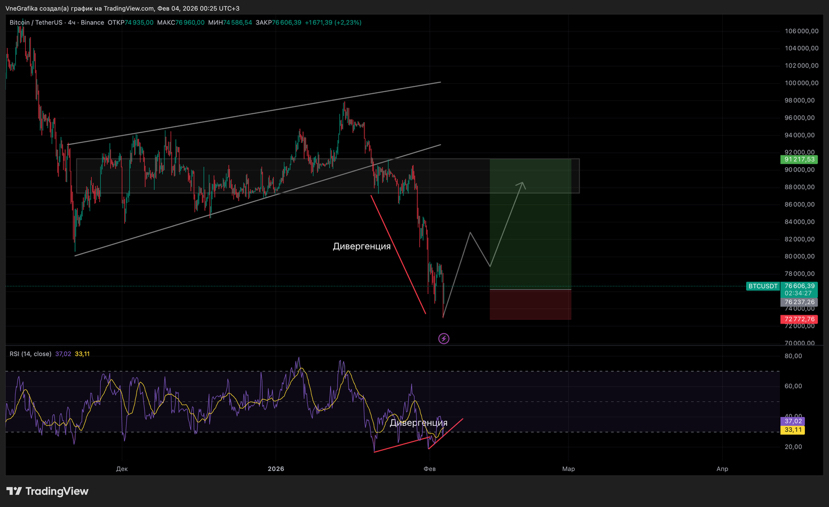Select the lower white channel trend line

coord(257,200)
